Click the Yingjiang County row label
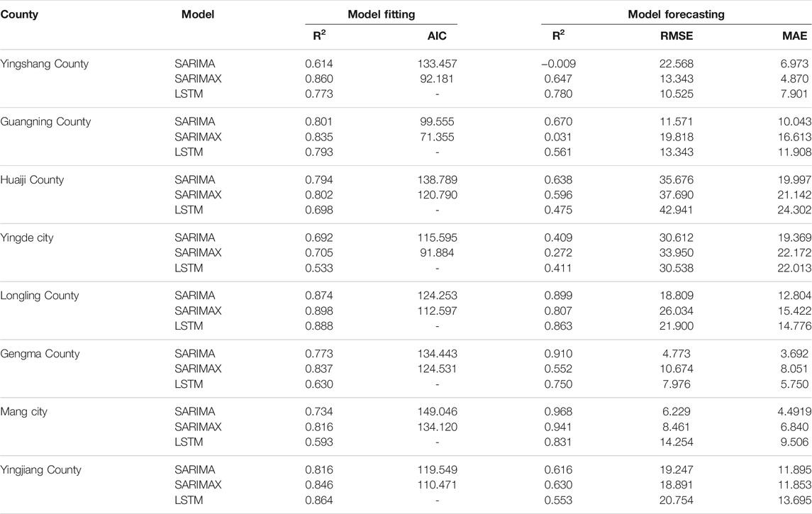This screenshot has width=812, height=514. pos(41,470)
